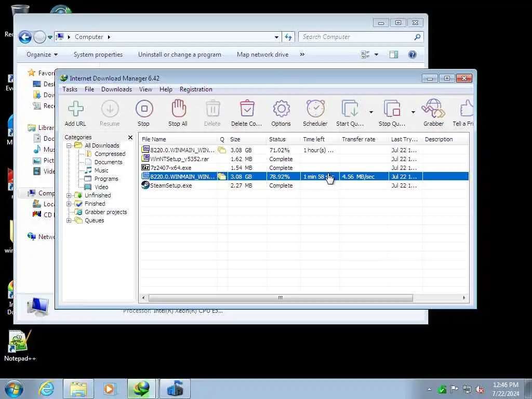
Task: Open Stop Queue dropdown arrow
Action: point(413,112)
